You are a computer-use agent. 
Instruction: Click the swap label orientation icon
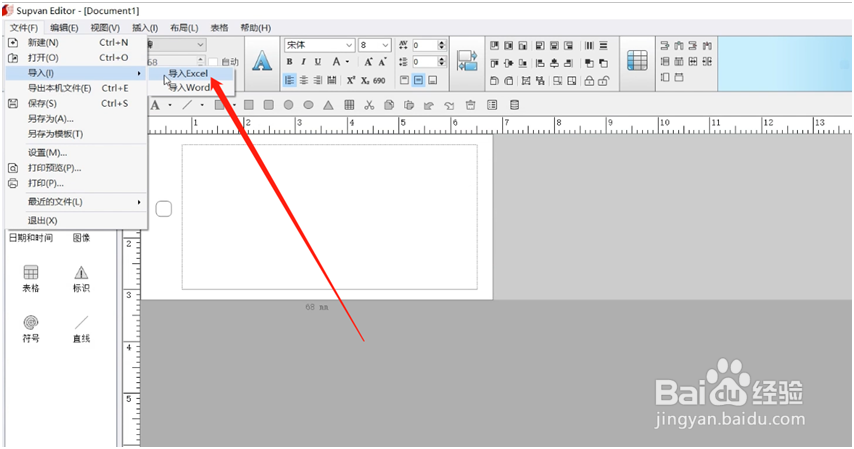[x=467, y=60]
